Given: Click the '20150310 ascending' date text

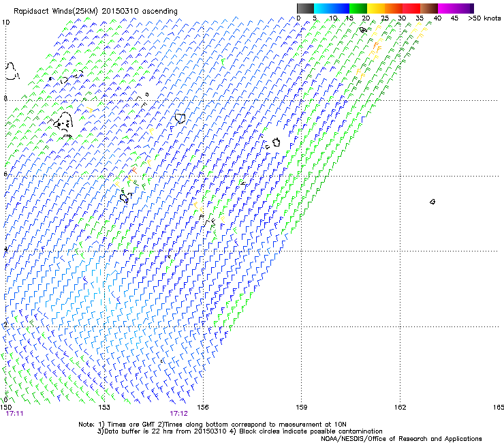Looking at the screenshot, I should point(140,12).
